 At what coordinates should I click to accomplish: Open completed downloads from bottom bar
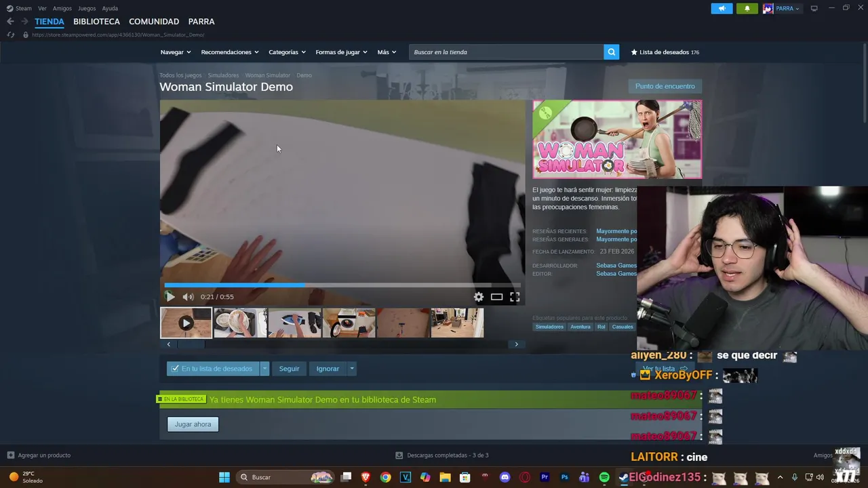tap(441, 455)
